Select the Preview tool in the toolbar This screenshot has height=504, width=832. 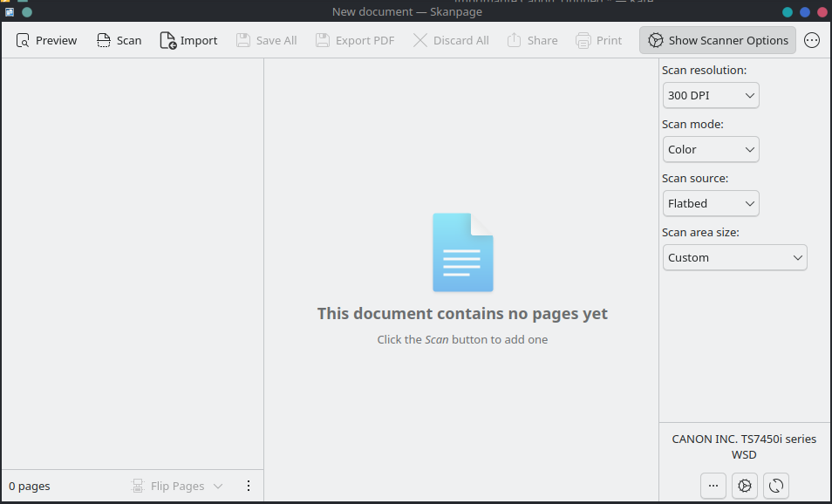pyautogui.click(x=45, y=40)
